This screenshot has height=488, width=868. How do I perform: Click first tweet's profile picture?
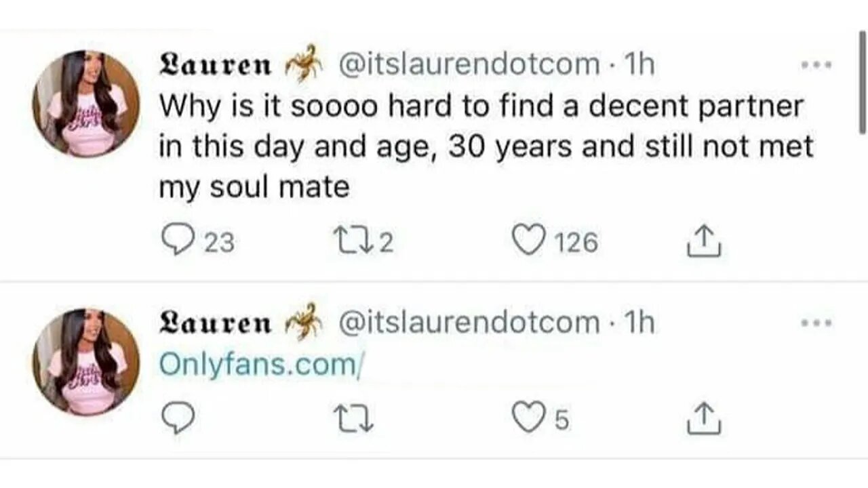86,104
